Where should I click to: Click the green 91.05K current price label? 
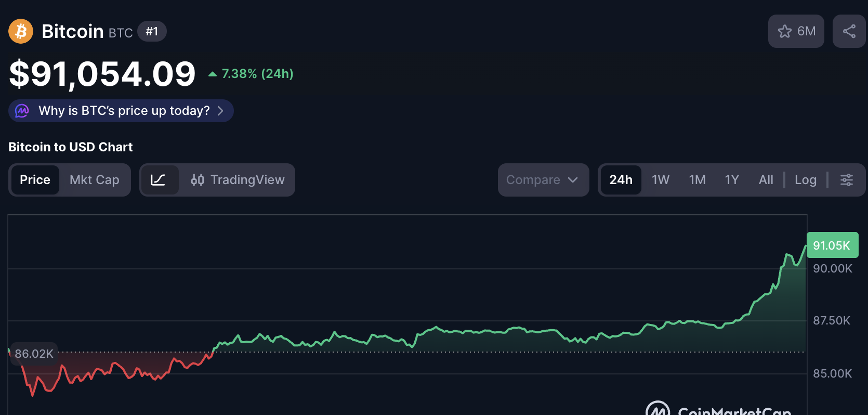pos(832,245)
